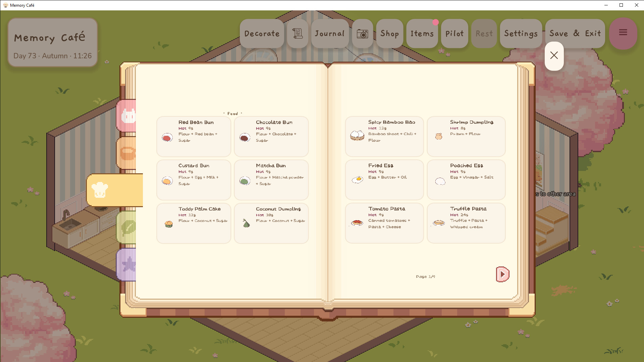Click Save & Exit
Viewport: 644px width, 362px height.
click(575, 34)
